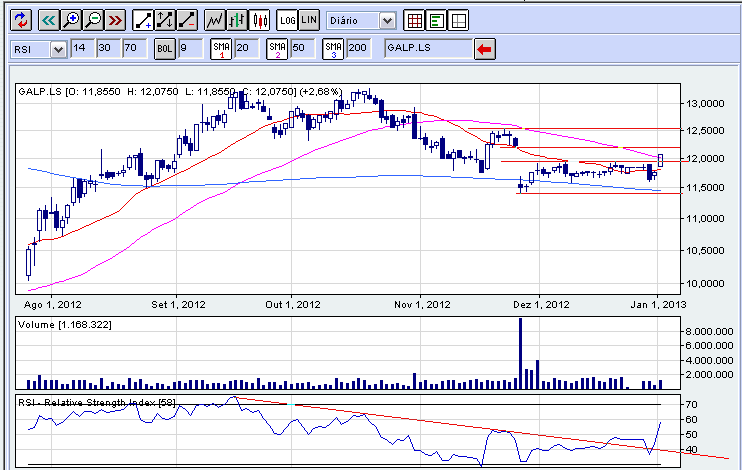
Task: Click the Bollinger period field showing 9
Action: click(x=190, y=48)
